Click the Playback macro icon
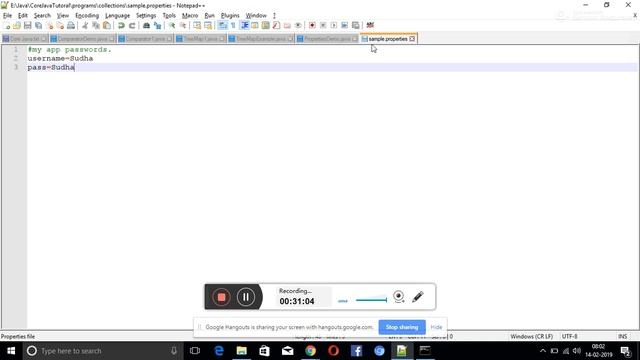 point(333,25)
